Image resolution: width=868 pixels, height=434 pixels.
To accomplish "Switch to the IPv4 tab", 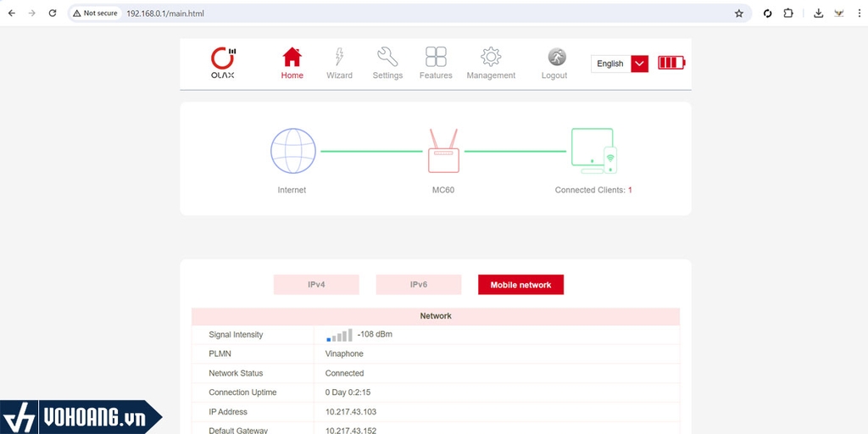I will (x=316, y=285).
